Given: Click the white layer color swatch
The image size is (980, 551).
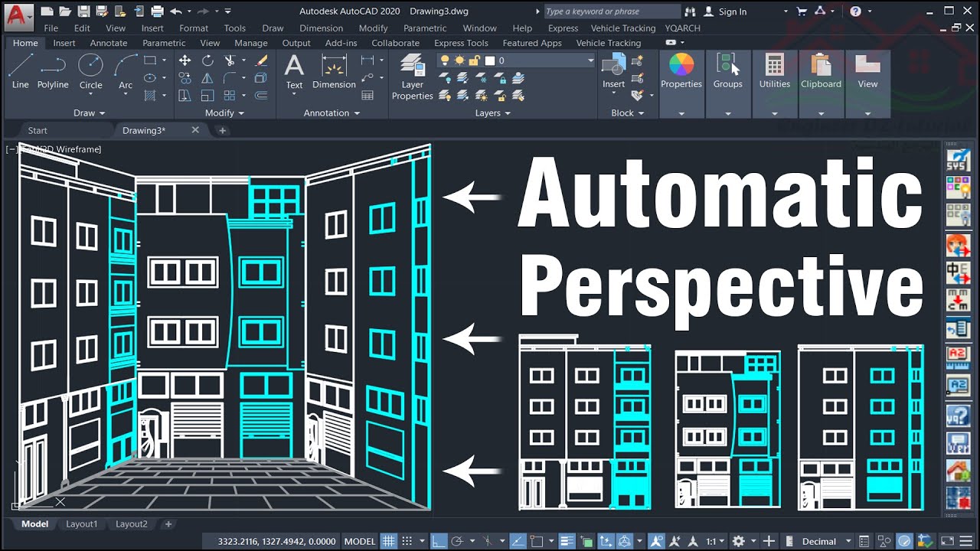Looking at the screenshot, I should (x=491, y=60).
